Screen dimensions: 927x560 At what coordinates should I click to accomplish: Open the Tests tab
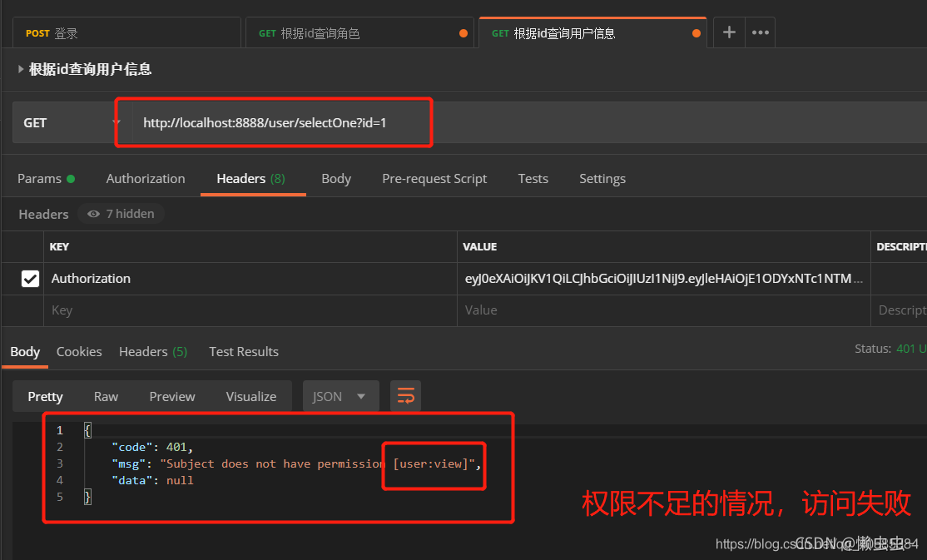pos(533,179)
